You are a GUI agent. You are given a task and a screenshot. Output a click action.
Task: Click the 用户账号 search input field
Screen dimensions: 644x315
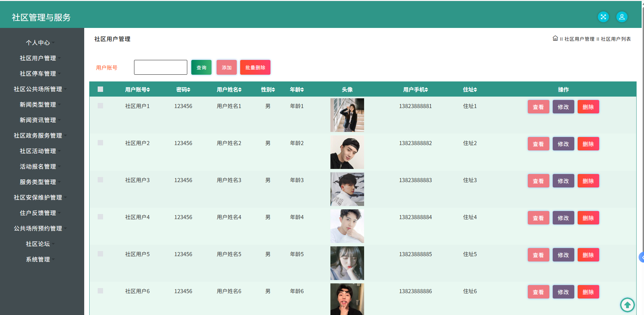point(161,67)
